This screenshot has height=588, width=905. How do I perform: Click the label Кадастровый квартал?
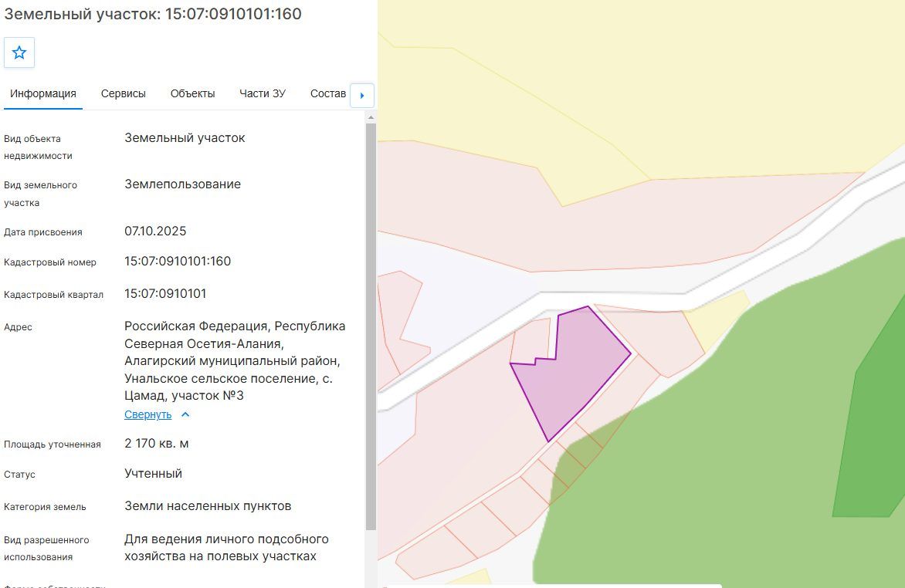pos(54,294)
